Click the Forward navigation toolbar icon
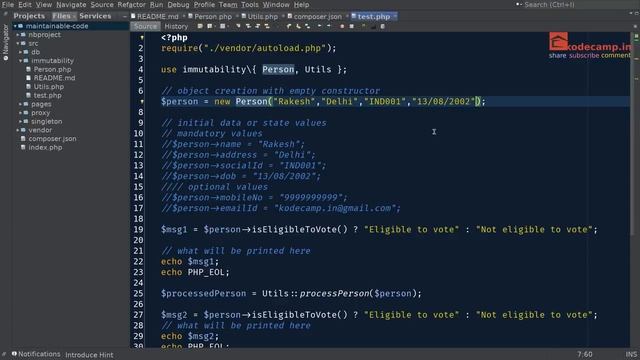This screenshot has width=640, height=360. pos(222,26)
